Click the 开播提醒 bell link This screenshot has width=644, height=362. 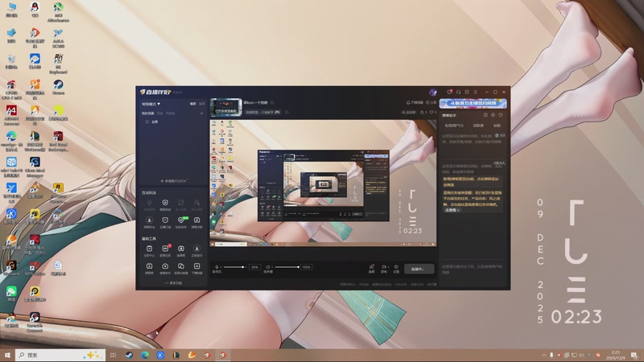click(x=415, y=103)
